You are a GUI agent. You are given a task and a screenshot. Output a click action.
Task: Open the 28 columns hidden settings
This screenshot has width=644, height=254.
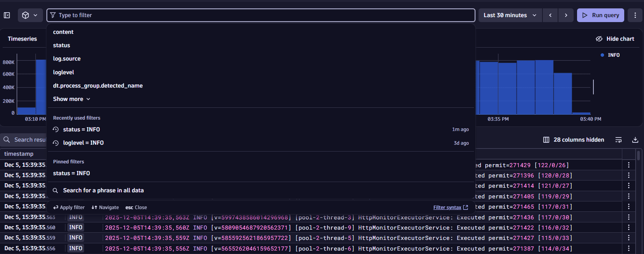[x=574, y=140]
